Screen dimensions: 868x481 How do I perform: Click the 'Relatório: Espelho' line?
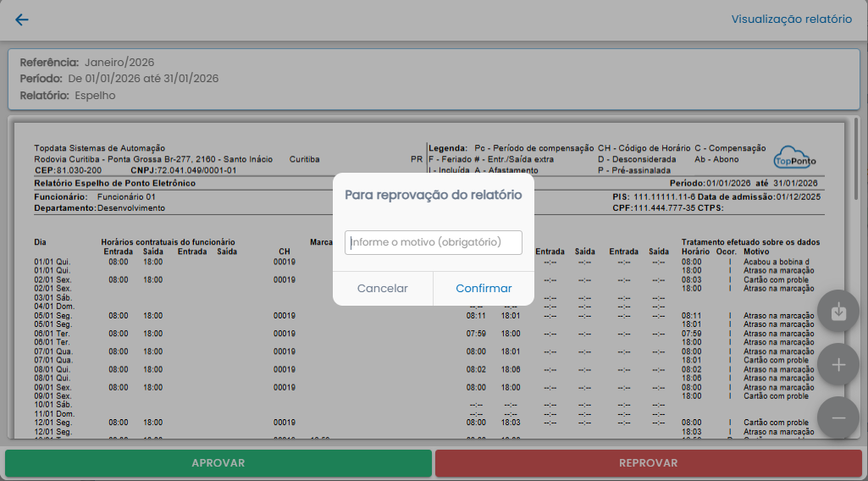tap(68, 96)
